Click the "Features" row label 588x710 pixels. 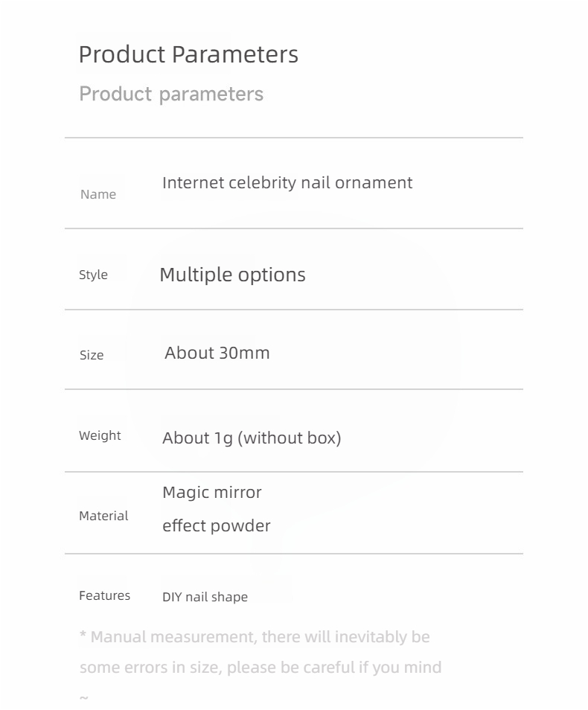[x=104, y=595]
